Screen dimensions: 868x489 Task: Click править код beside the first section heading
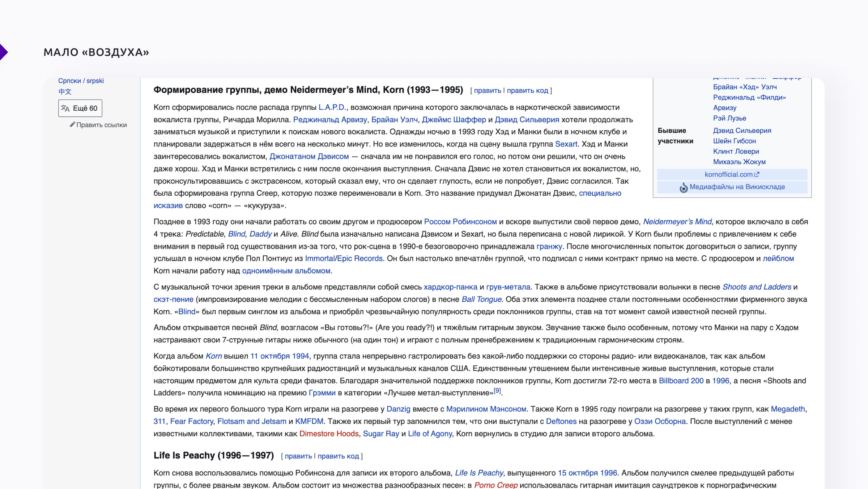pos(527,90)
